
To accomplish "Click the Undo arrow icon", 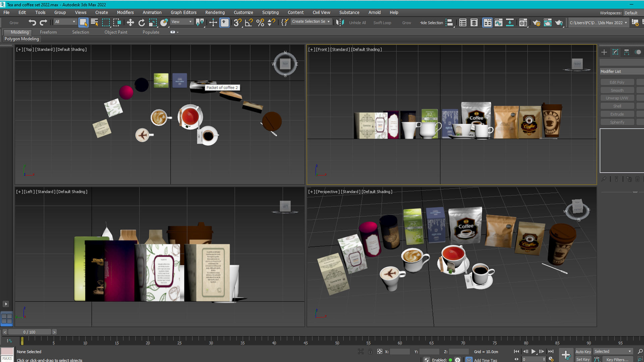I will point(32,22).
